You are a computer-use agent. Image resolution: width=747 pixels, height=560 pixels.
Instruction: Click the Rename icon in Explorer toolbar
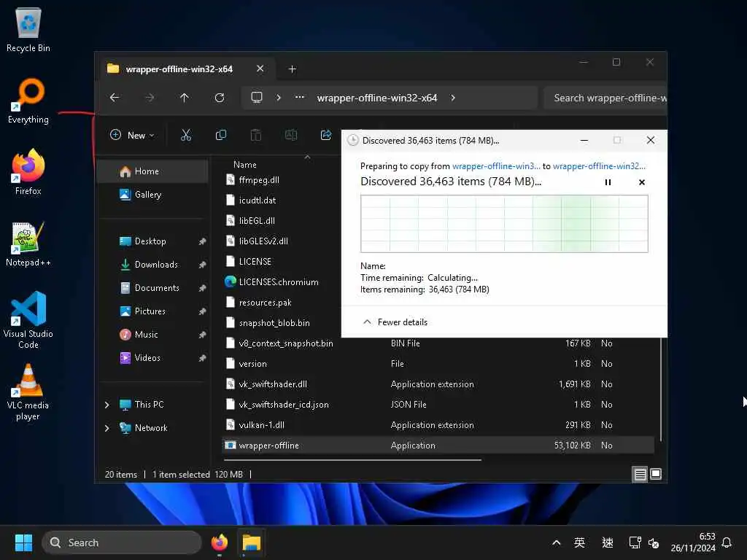(x=290, y=135)
